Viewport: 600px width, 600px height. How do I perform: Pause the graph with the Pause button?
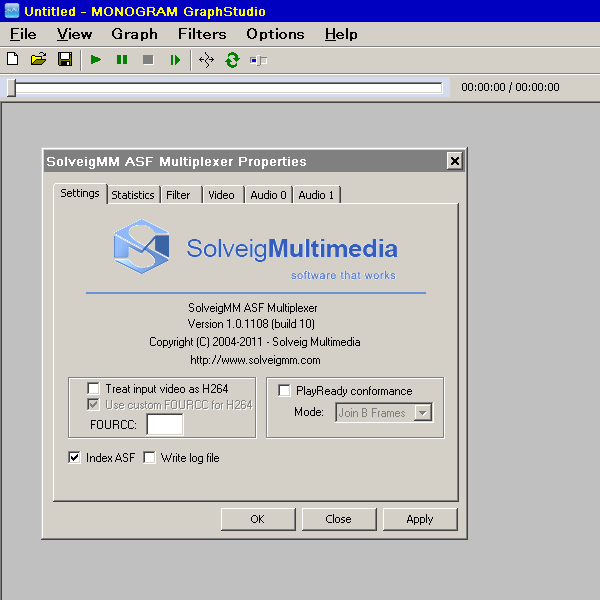[x=122, y=60]
